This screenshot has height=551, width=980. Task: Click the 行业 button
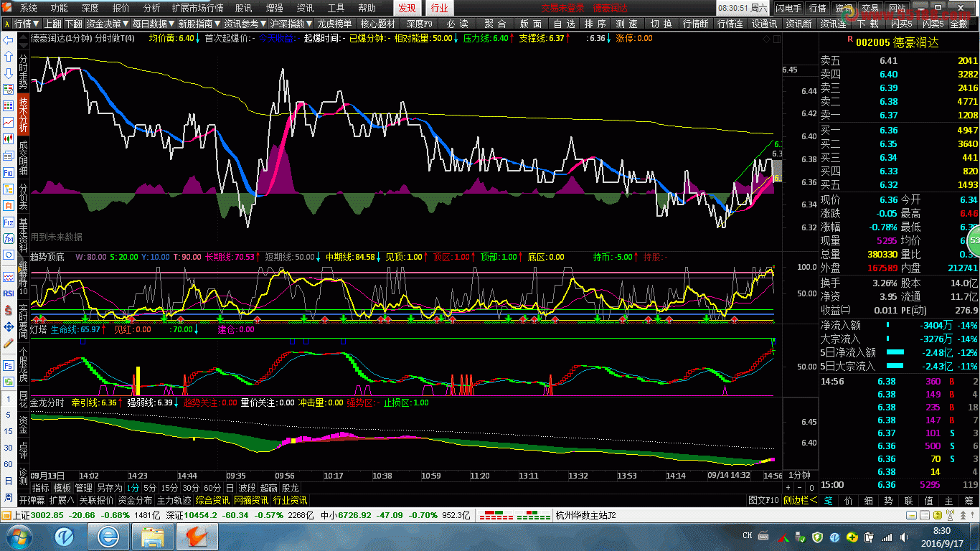click(x=439, y=8)
